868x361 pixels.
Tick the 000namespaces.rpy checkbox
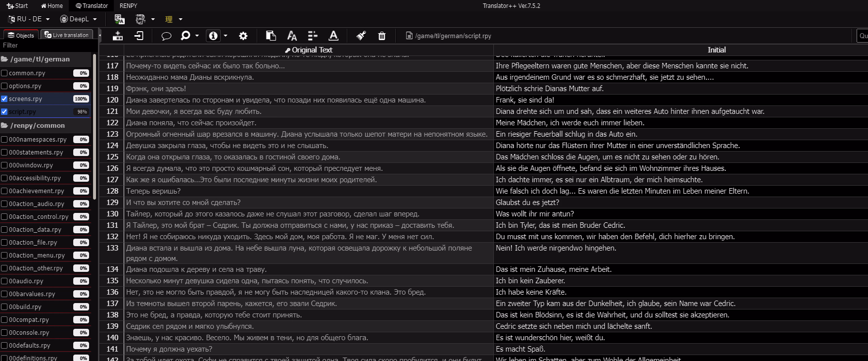coord(4,139)
